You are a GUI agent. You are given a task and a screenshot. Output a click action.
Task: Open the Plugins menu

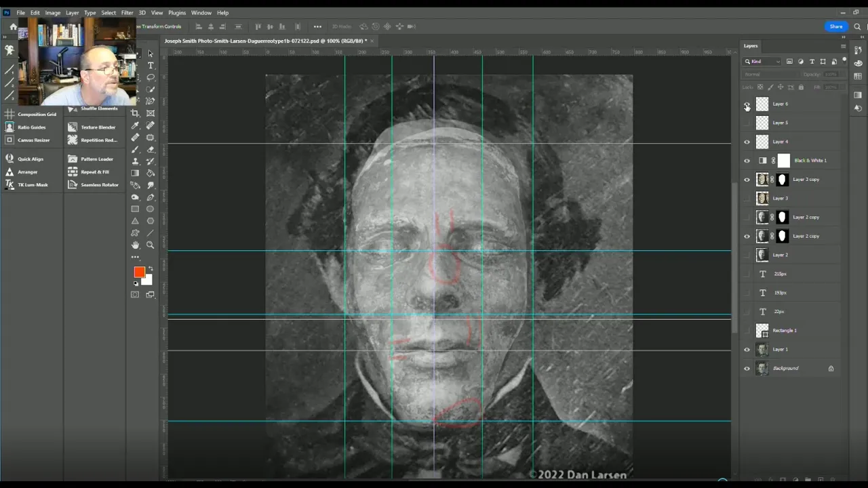177,13
